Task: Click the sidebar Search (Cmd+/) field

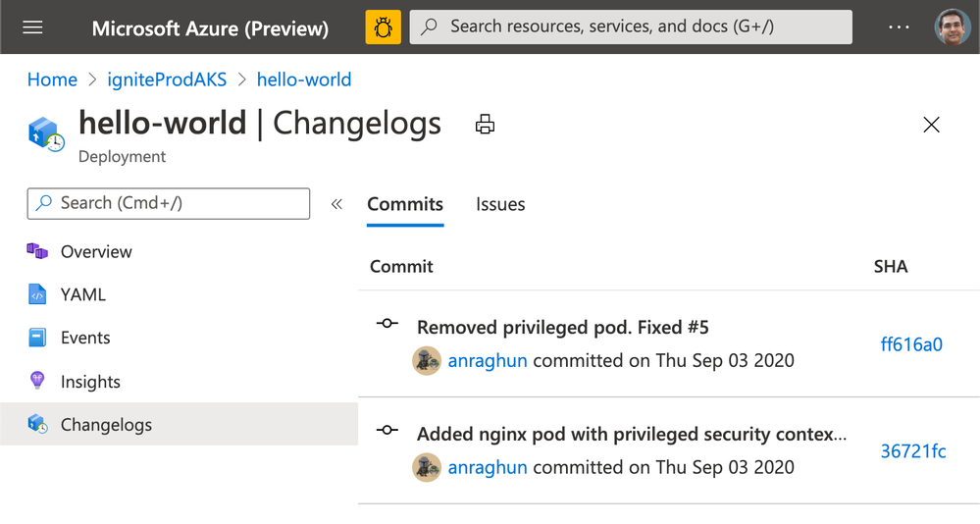Action: (168, 203)
